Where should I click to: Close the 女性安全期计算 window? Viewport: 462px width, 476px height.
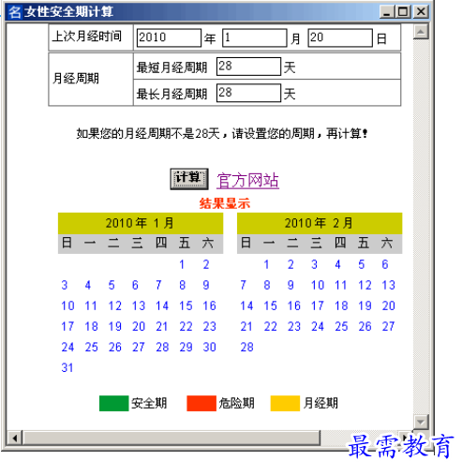421,12
